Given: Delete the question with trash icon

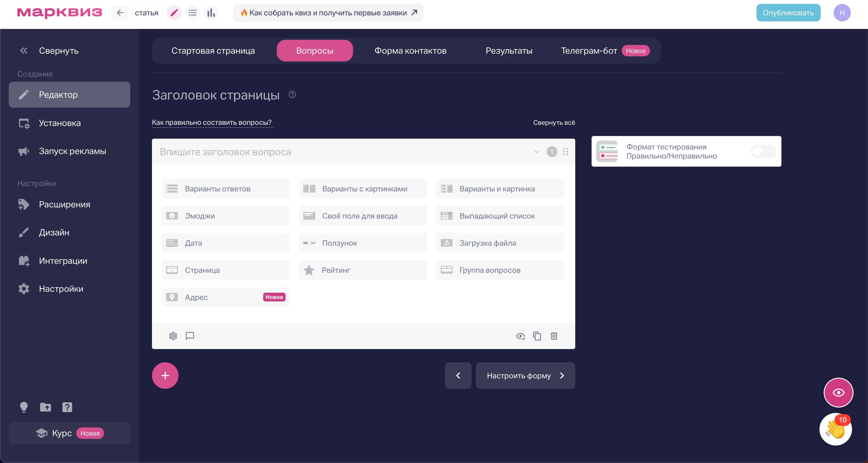Looking at the screenshot, I should click(554, 336).
